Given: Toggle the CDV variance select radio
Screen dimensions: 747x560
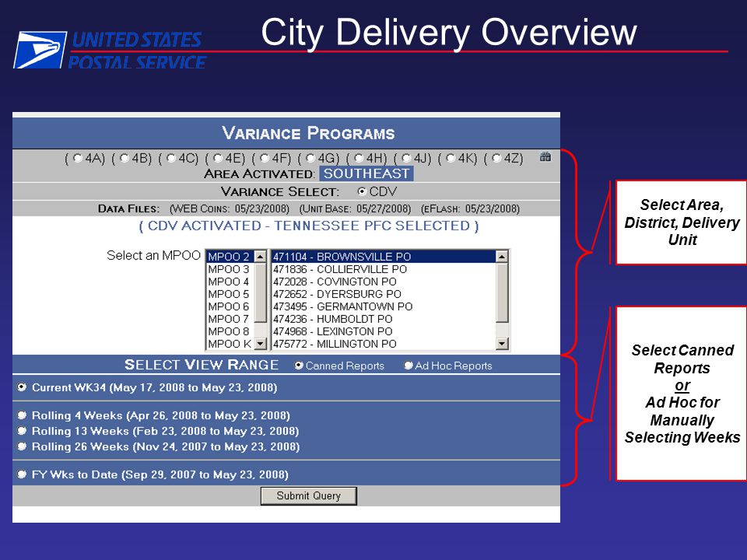Looking at the screenshot, I should point(362,191).
